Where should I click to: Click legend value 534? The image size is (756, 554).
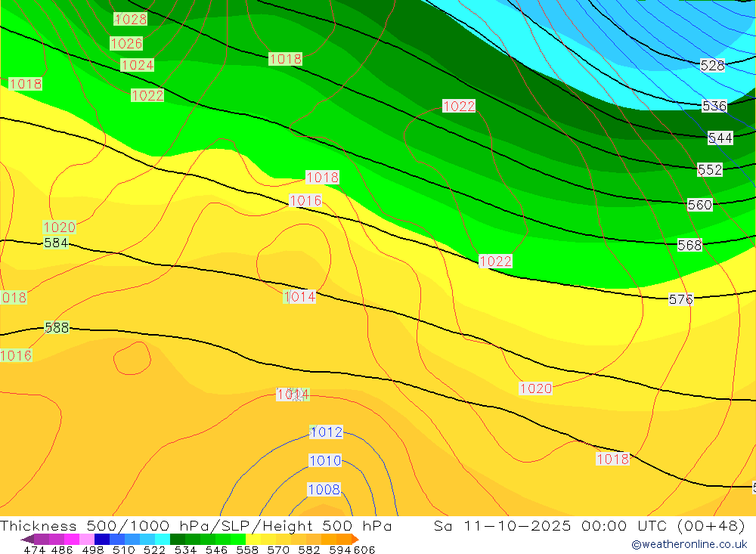(x=185, y=549)
